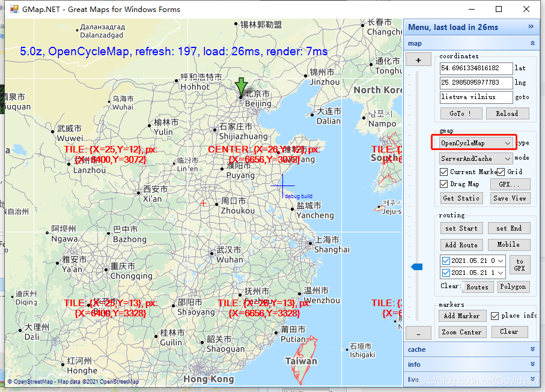Click the Add Route button
Viewport: 545px width, 392px height.
tap(461, 245)
